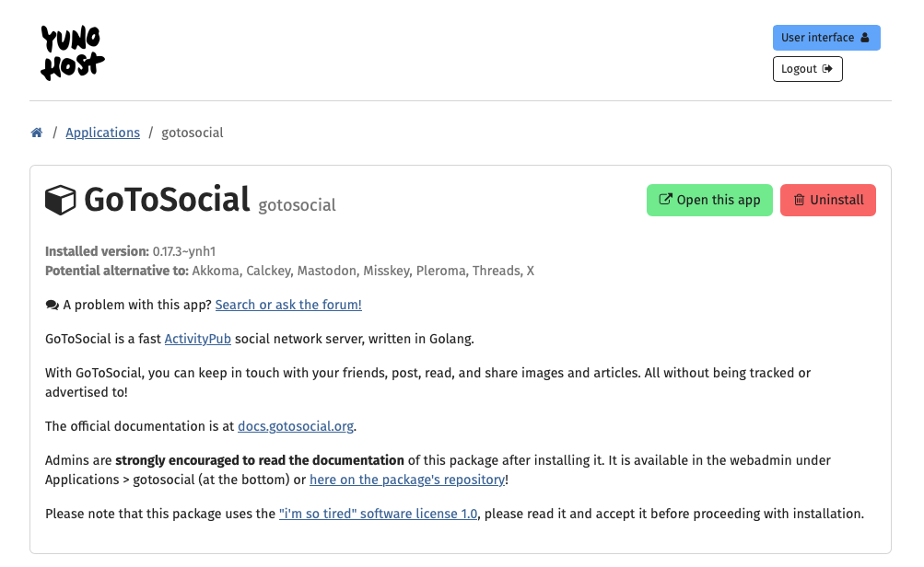Open 'here on the package's repository' link
Image resolution: width=924 pixels, height=567 pixels.
406,480
